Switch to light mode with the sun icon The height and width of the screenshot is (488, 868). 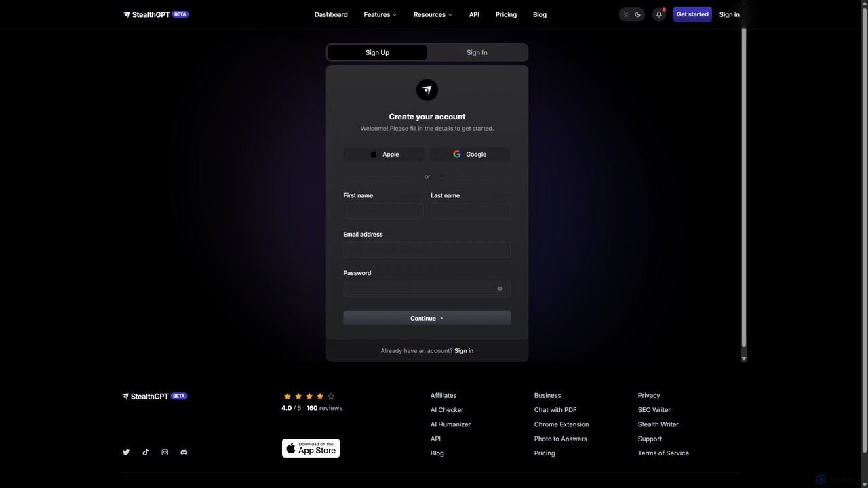pos(626,14)
